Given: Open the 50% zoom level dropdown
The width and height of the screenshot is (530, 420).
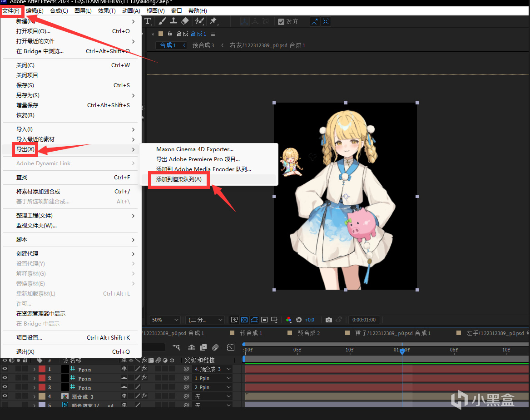Looking at the screenshot, I should (165, 320).
